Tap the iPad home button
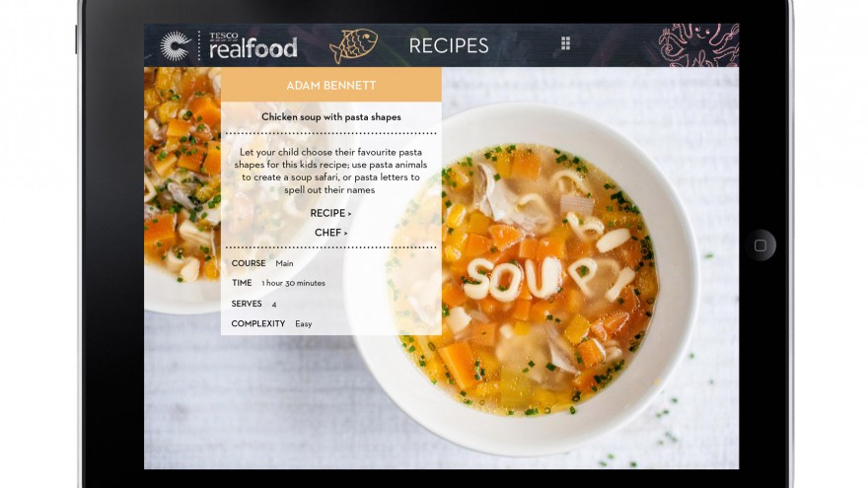The height and width of the screenshot is (488, 868). pyautogui.click(x=760, y=245)
